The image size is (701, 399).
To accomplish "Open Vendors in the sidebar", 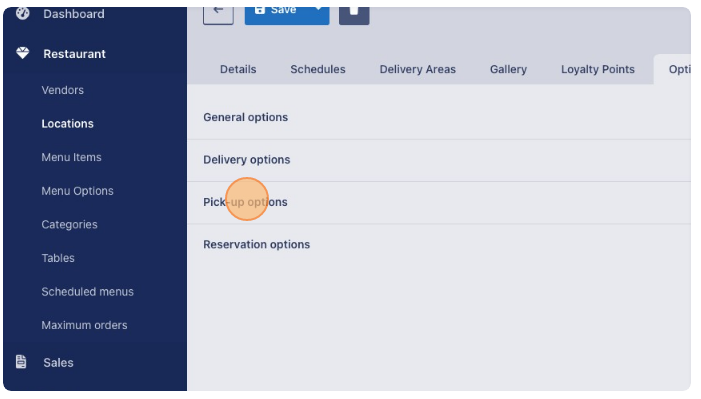I will (x=63, y=90).
